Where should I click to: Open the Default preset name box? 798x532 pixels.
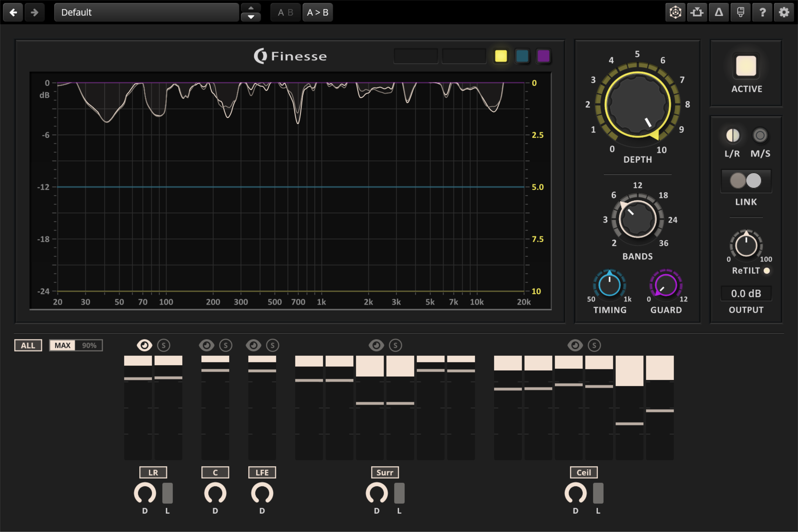pyautogui.click(x=146, y=12)
